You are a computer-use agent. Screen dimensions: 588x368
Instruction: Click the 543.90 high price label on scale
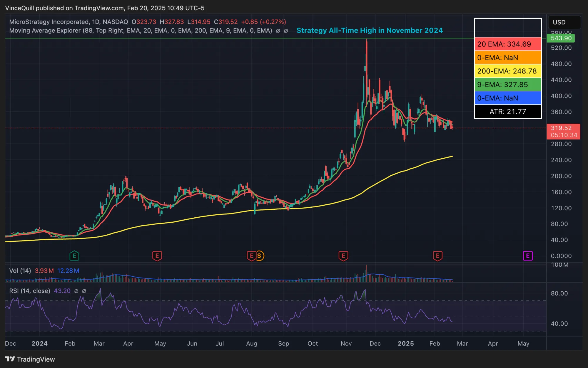pos(560,38)
